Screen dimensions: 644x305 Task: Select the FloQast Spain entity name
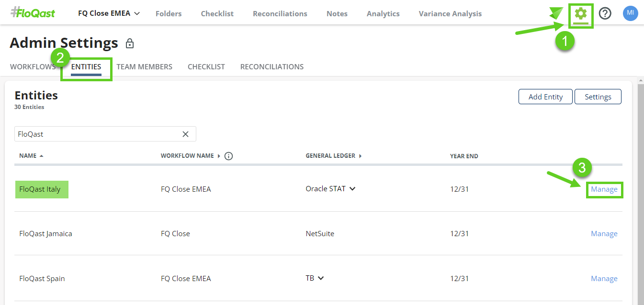pyautogui.click(x=42, y=279)
